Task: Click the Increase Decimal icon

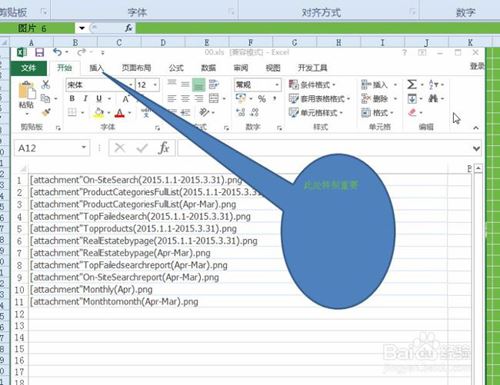Action: [240, 112]
